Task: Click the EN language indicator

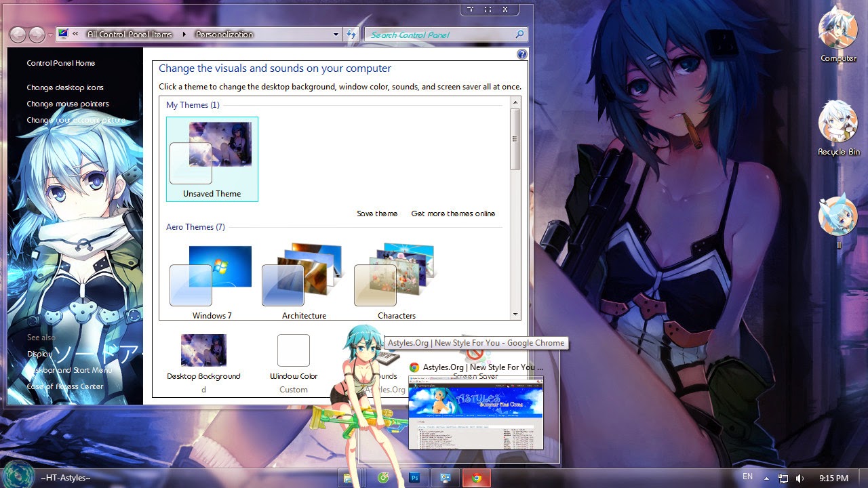Action: 747,477
